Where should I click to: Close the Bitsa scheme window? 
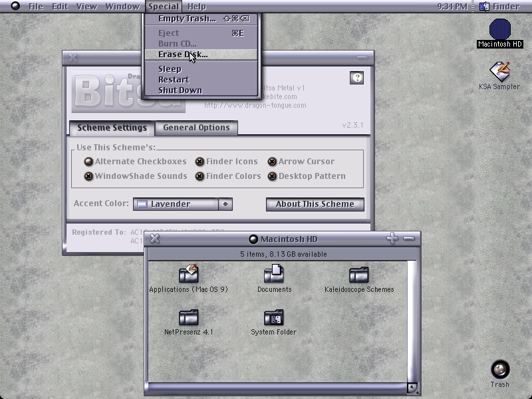(72, 57)
